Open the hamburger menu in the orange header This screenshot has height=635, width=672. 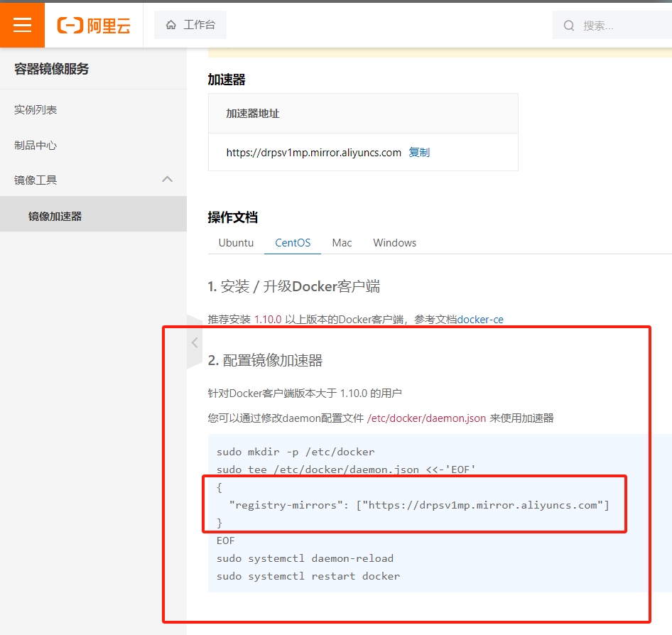pyautogui.click(x=22, y=25)
